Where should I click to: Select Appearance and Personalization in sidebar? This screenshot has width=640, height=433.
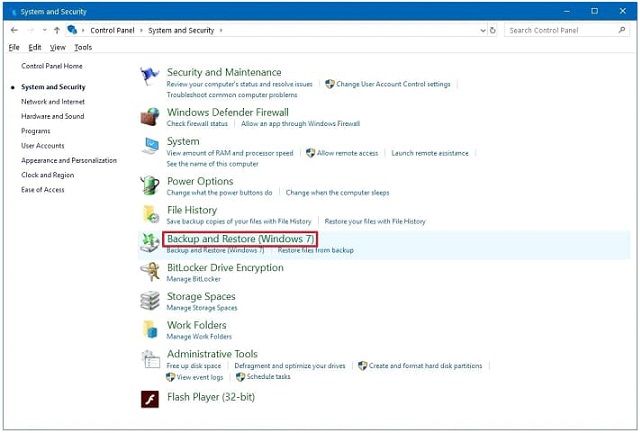69,160
